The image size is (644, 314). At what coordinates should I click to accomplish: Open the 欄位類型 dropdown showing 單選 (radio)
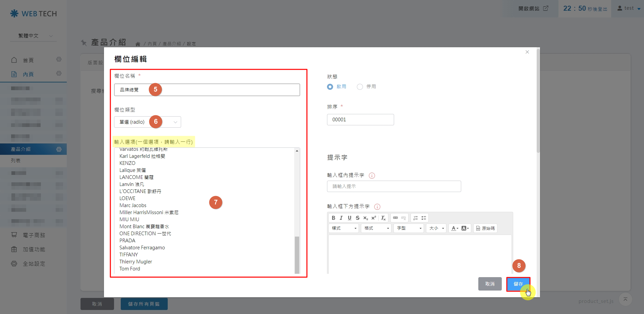pyautogui.click(x=148, y=122)
